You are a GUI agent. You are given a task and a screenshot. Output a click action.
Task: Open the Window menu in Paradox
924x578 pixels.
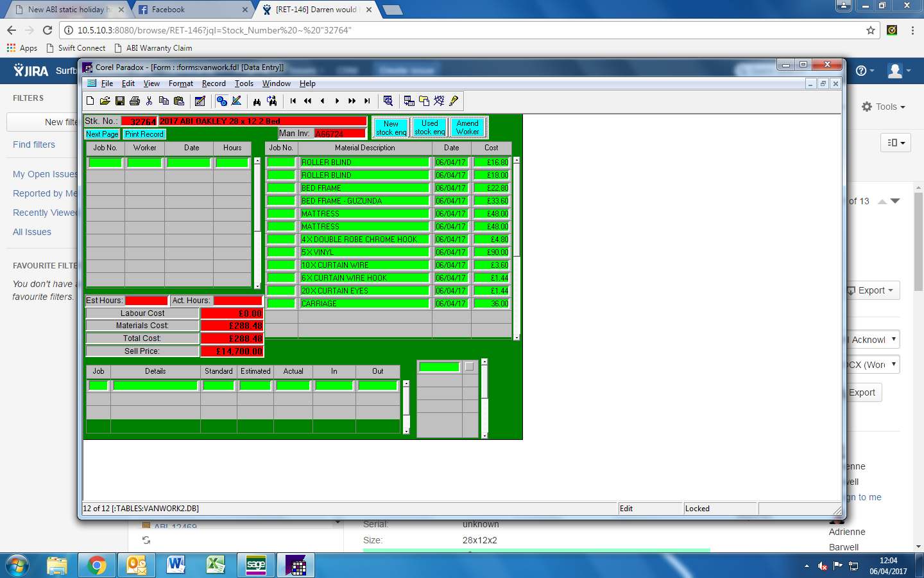pyautogui.click(x=277, y=83)
